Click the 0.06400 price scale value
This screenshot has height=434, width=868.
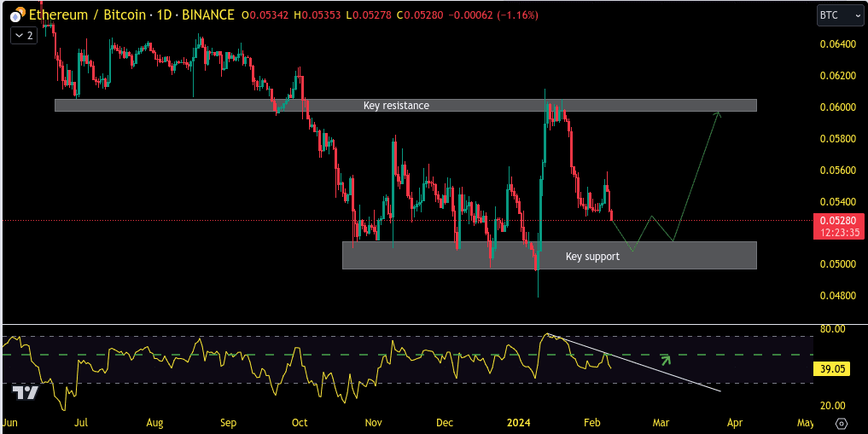tap(837, 43)
